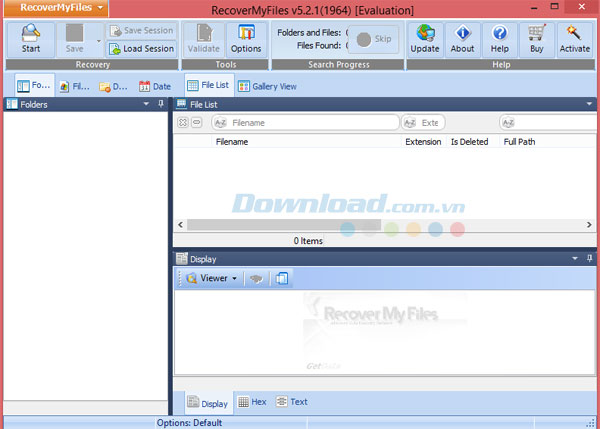
Task: Click the File List horizontal scrollbar thumb
Action: click(x=284, y=225)
